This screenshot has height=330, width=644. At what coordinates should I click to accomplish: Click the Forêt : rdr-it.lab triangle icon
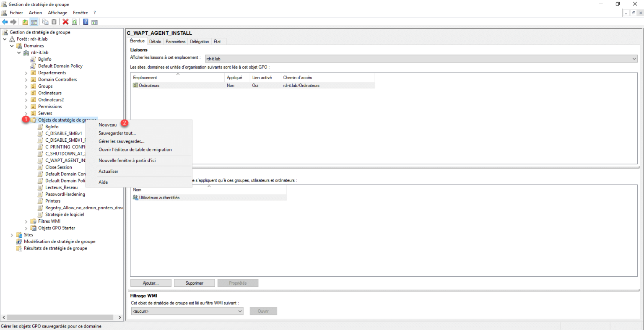pos(12,39)
